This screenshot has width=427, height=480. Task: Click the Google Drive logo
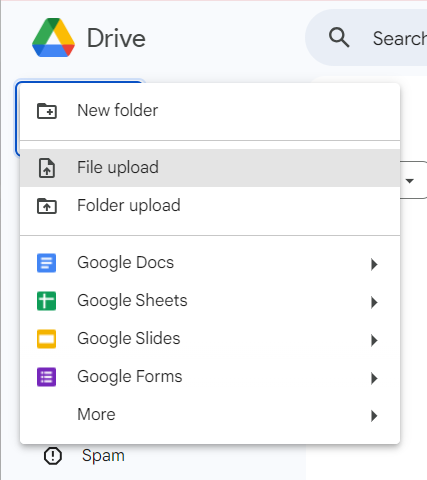pos(53,37)
